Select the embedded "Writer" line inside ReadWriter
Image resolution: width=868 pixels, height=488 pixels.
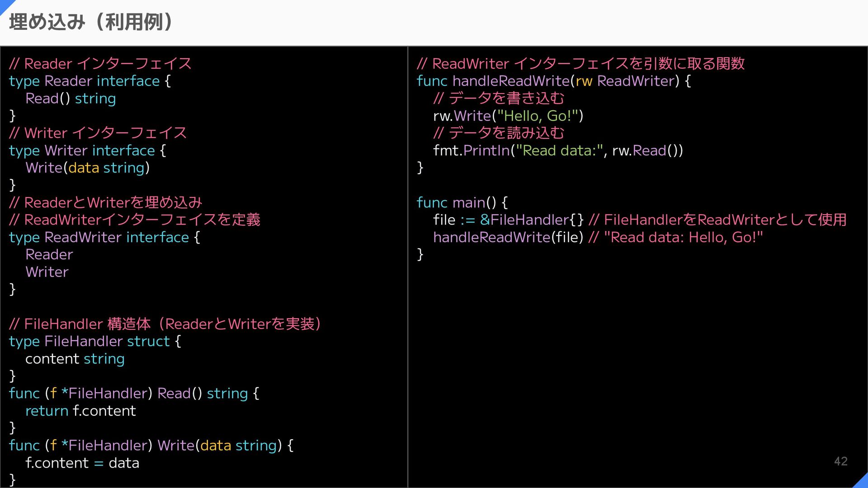tap(47, 272)
